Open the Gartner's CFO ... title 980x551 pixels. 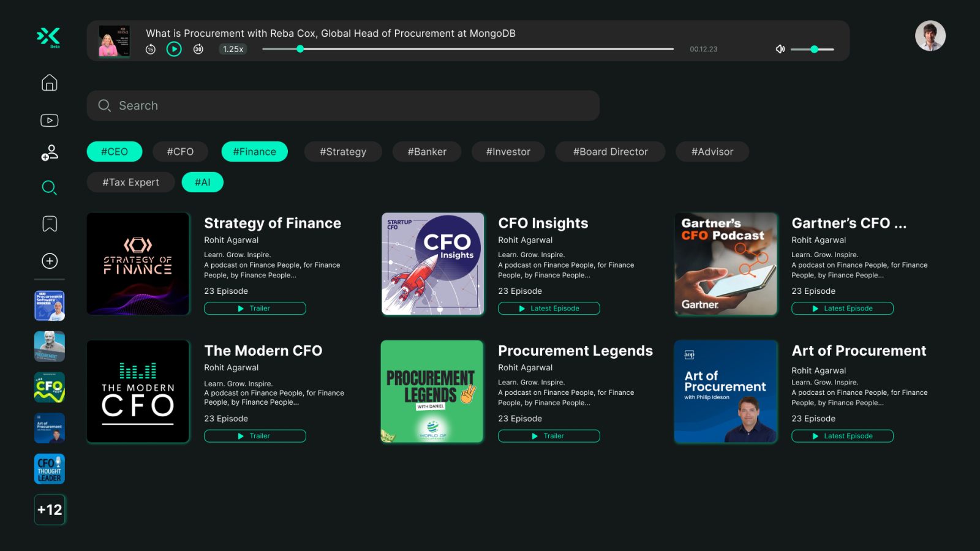[x=849, y=223]
